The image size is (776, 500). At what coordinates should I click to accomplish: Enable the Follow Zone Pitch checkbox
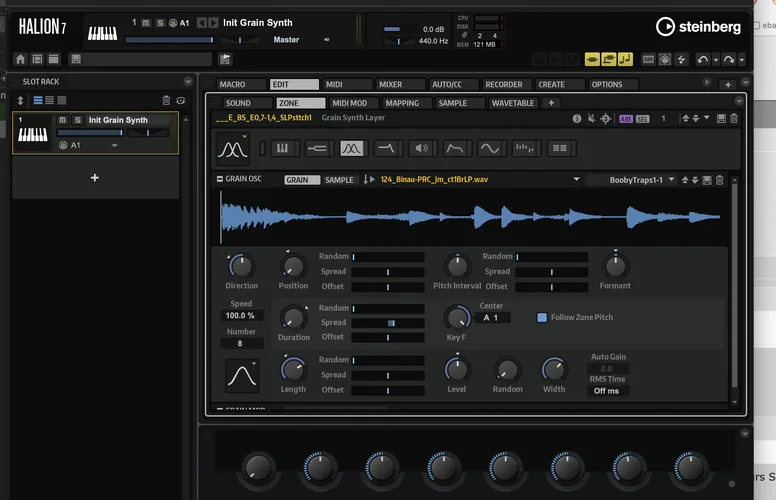point(542,318)
